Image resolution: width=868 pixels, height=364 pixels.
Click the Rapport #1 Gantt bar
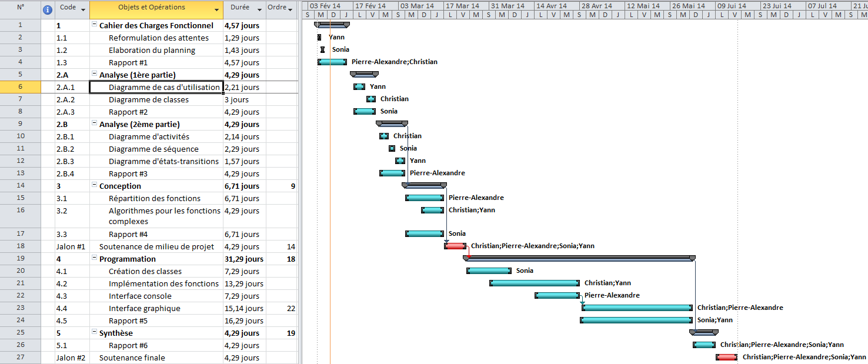click(x=332, y=62)
